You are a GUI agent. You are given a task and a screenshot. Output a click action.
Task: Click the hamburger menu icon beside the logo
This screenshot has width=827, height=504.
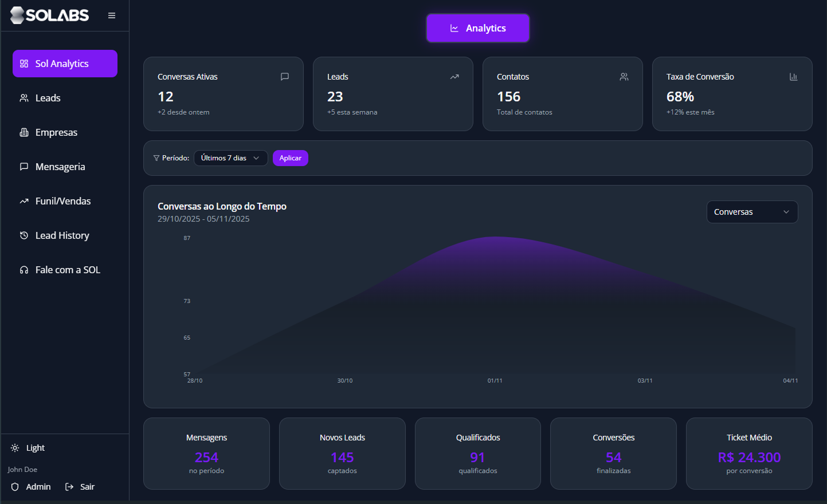pyautogui.click(x=112, y=15)
